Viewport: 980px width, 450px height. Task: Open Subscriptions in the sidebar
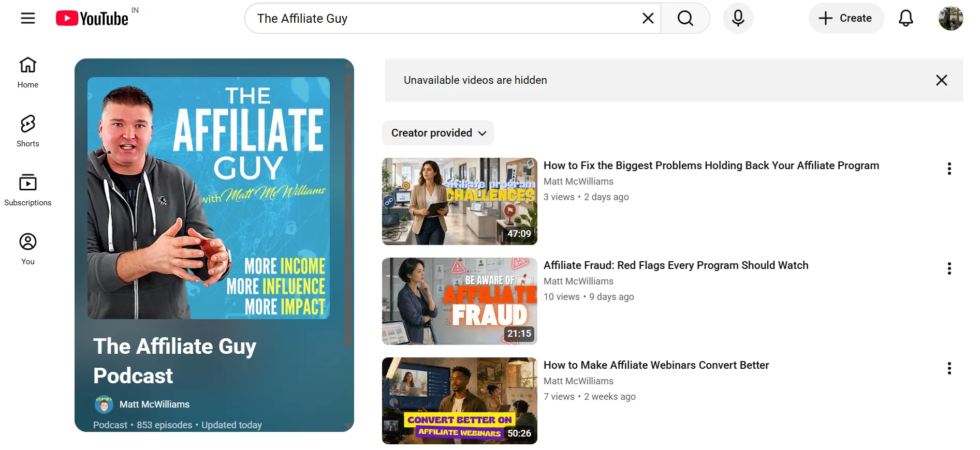(x=28, y=190)
